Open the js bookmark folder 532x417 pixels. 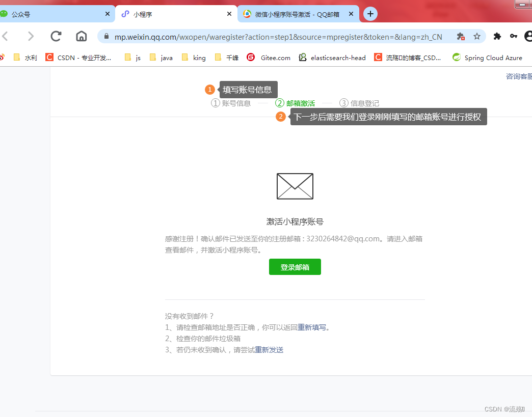[x=132, y=58]
